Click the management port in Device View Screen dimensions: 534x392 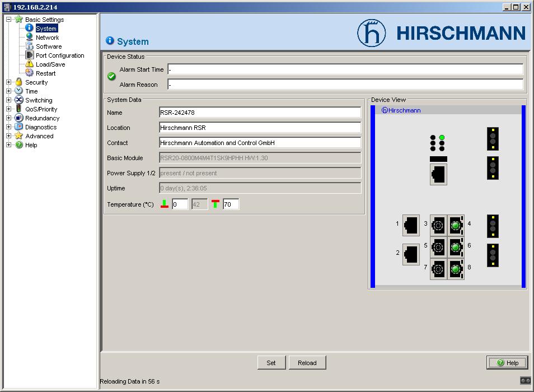(438, 174)
